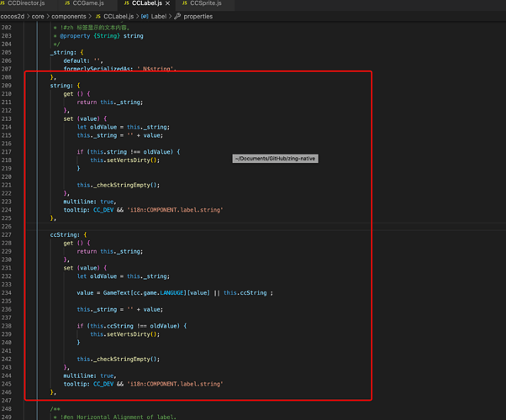Click the ~/Documents/GitHub/zing-native path tooltip

pyautogui.click(x=275, y=159)
